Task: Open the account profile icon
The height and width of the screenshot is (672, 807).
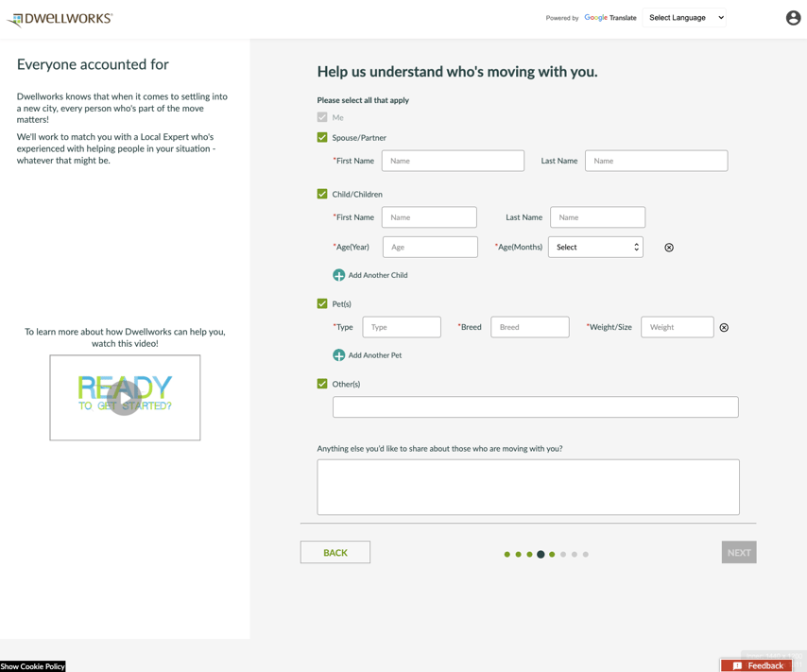Action: [793, 17]
